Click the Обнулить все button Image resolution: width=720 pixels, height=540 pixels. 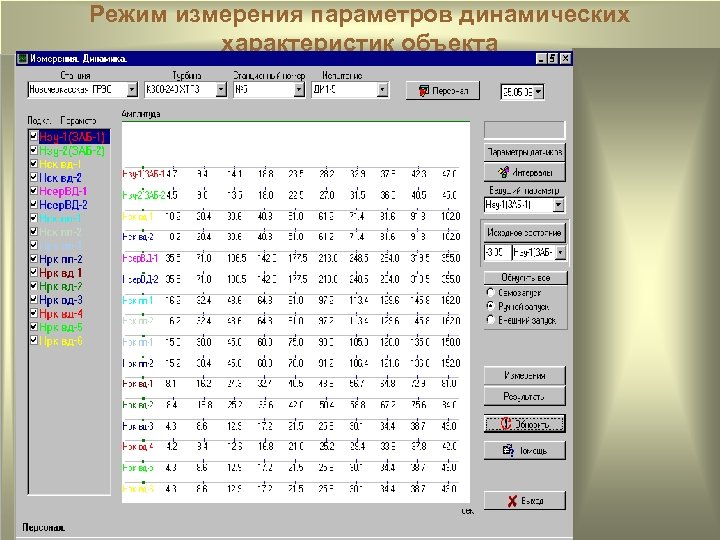(525, 278)
